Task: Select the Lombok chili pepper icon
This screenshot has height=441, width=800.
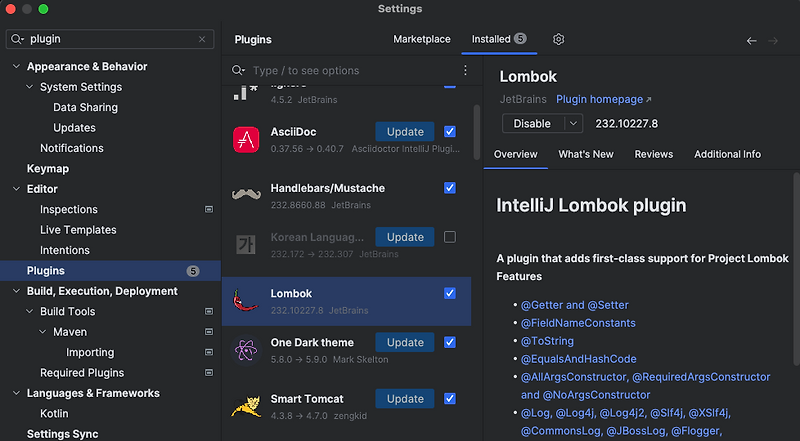Action: [246, 301]
